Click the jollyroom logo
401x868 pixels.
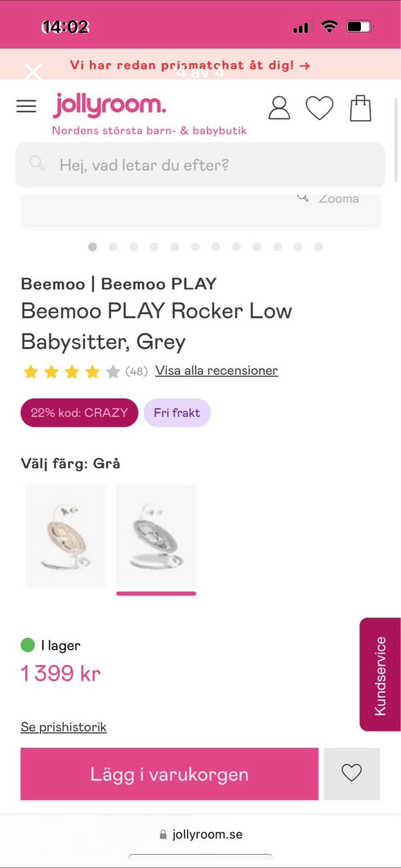[109, 104]
